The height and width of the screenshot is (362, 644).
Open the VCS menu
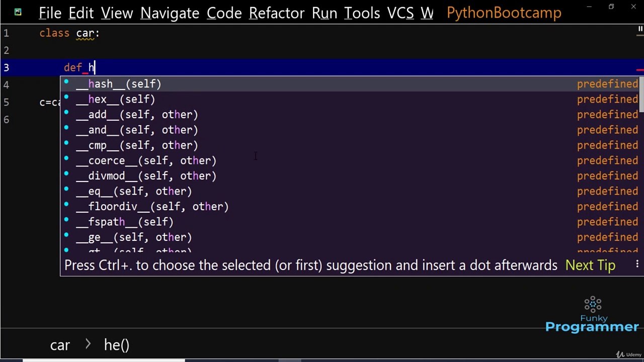(400, 13)
